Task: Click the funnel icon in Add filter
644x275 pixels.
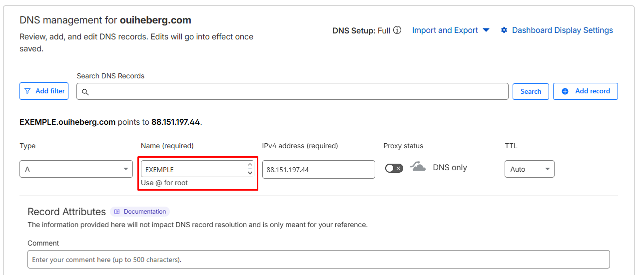Action: [x=27, y=91]
